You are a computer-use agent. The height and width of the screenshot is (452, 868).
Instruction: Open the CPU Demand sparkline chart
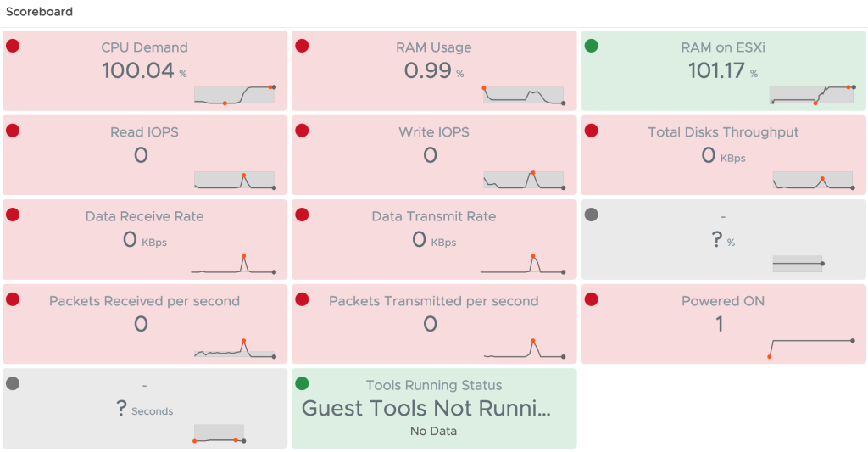click(235, 95)
